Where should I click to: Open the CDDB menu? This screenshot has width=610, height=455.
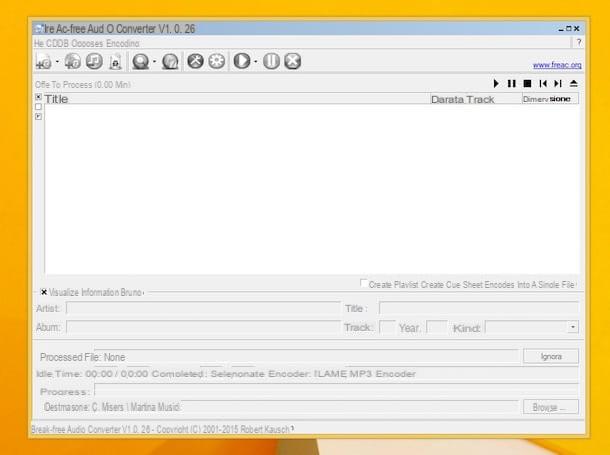[x=58, y=43]
